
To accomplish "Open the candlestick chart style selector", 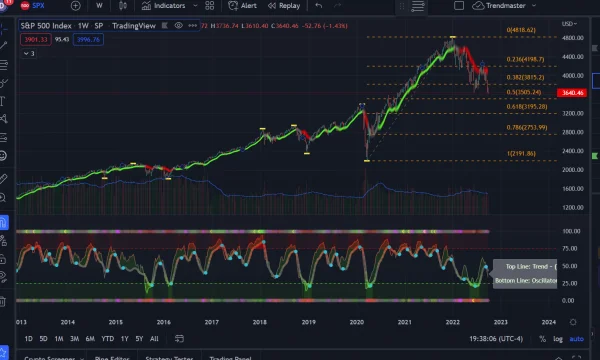I will [123, 6].
